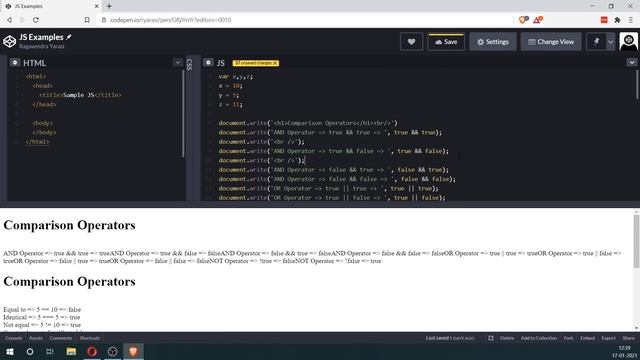
Task: Click the CodePen logo icon
Action: click(9, 41)
